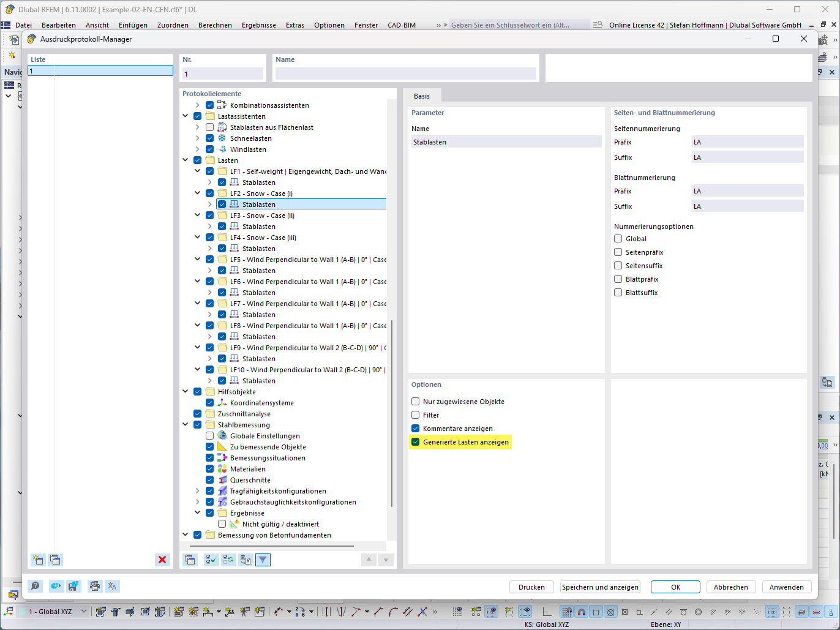Check the Global numbering option
This screenshot has height=630, width=840.
618,238
